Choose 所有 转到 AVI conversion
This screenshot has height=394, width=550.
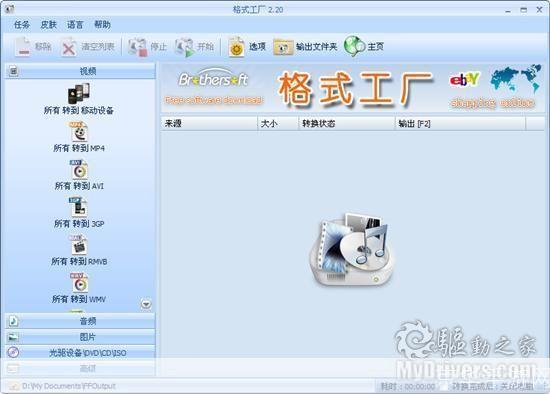(79, 175)
